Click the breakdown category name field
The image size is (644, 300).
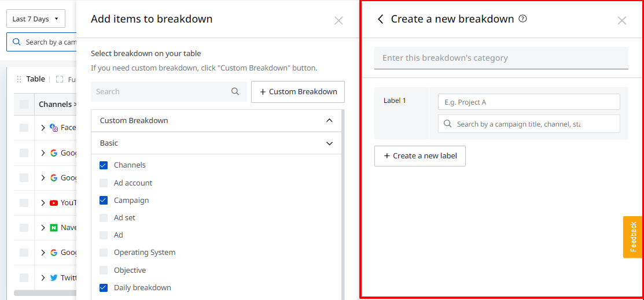(x=501, y=58)
